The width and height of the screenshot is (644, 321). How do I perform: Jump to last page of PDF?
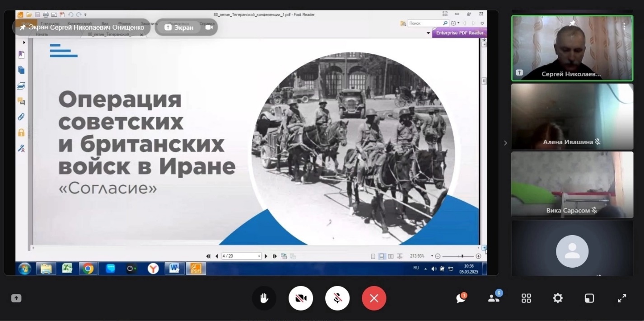click(x=275, y=256)
